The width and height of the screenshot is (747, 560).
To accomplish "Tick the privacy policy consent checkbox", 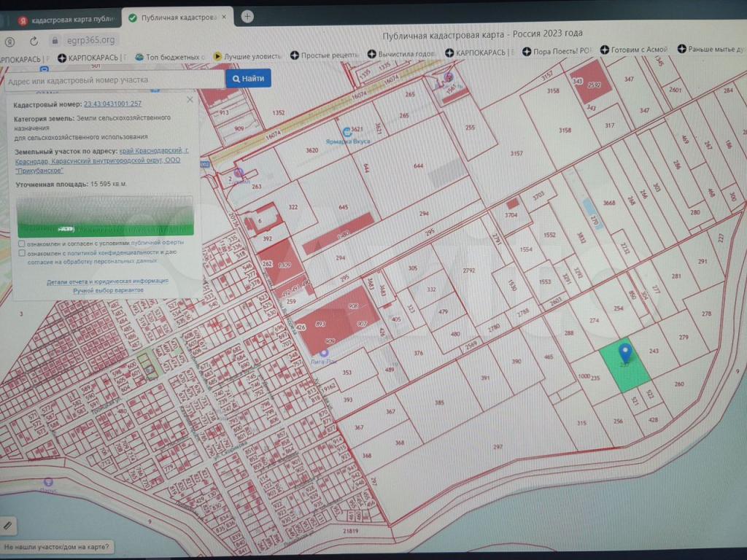I will coord(22,252).
